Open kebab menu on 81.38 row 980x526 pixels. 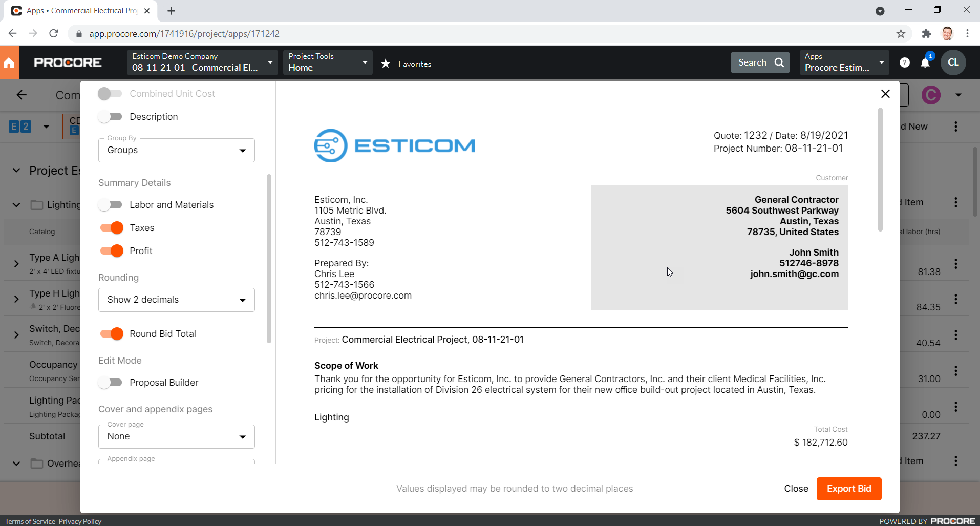point(956,264)
